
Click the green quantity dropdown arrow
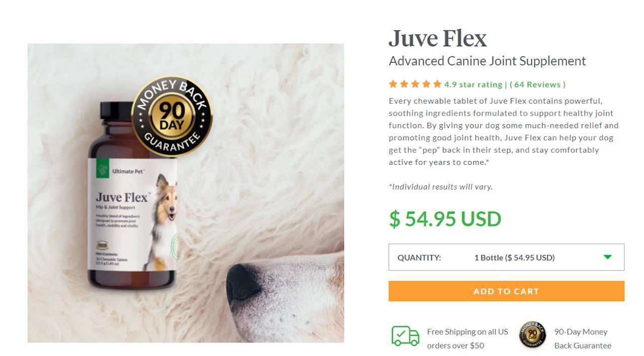[x=607, y=257]
